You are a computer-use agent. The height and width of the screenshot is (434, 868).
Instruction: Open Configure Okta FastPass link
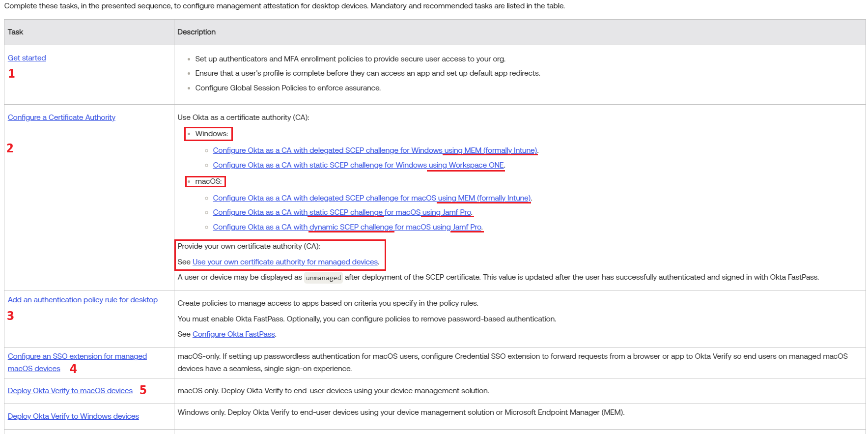[234, 334]
